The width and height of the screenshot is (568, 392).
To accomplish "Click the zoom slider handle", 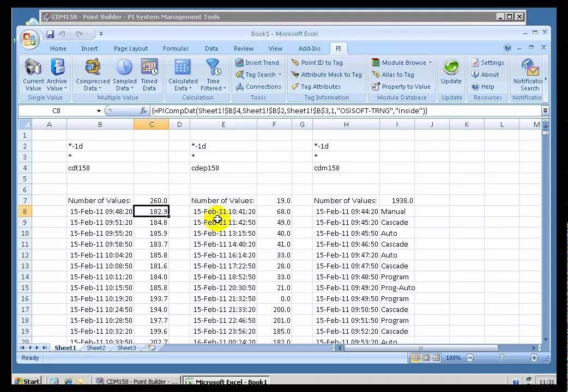I will pyautogui.click(x=501, y=358).
